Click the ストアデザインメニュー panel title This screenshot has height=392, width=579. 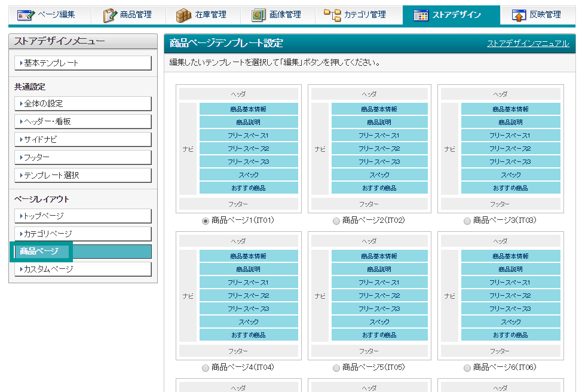[59, 41]
